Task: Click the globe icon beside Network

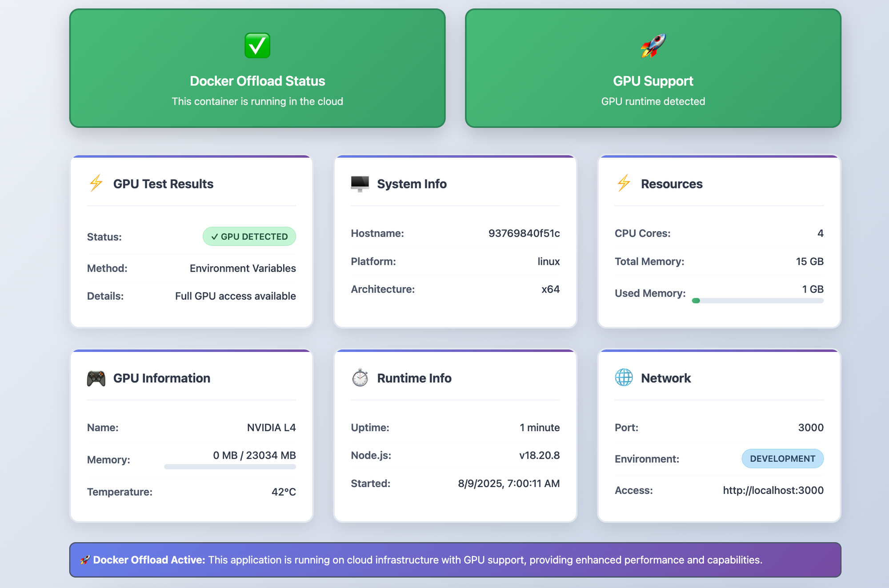Action: click(x=624, y=378)
